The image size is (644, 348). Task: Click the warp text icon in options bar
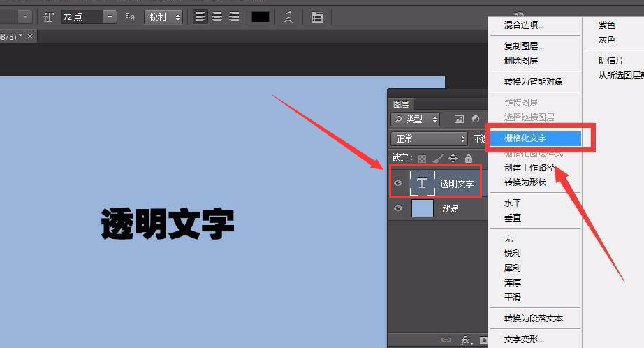pos(288,17)
